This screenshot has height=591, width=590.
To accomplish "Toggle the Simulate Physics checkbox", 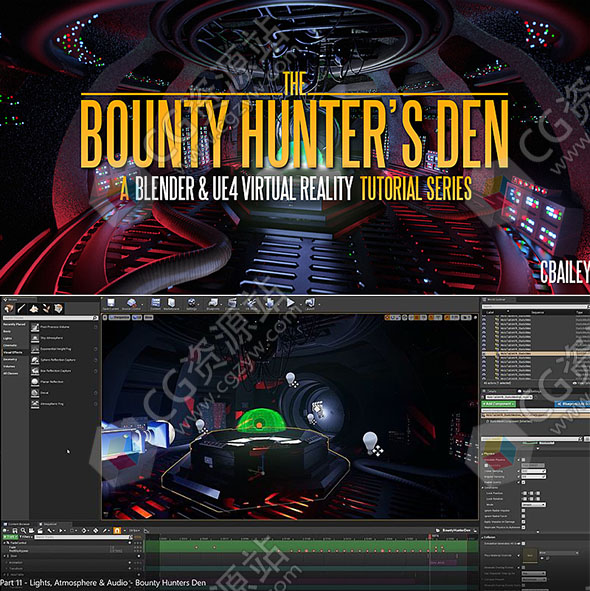I will (523, 460).
